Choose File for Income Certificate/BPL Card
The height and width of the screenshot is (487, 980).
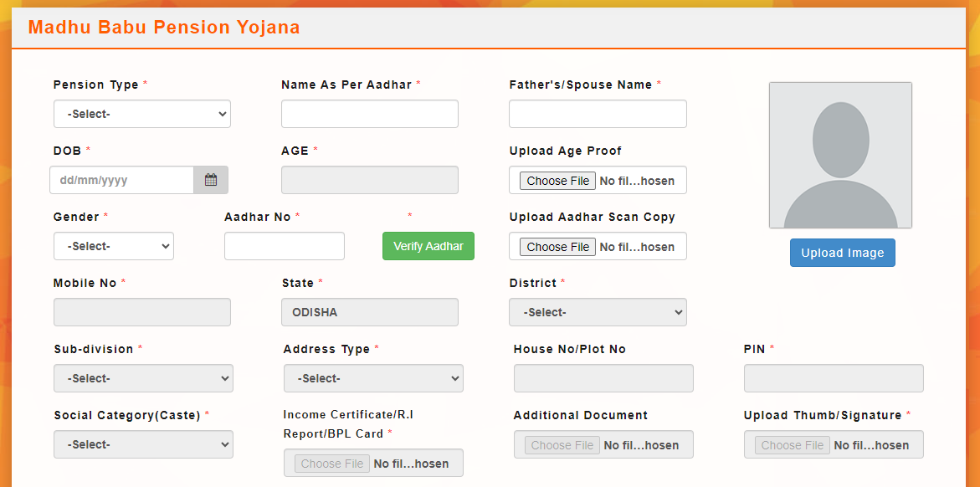pyautogui.click(x=332, y=464)
